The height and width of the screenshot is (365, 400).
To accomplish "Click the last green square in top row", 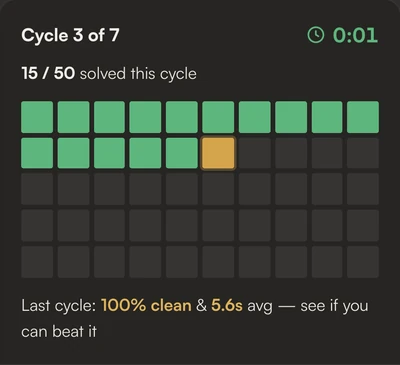I will (363, 117).
